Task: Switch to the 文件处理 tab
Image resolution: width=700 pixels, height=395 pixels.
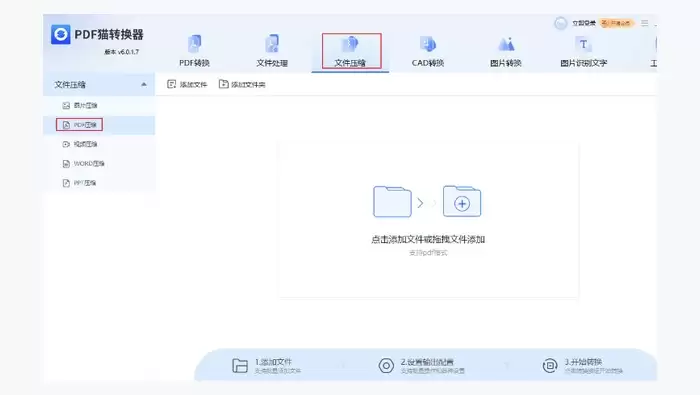Action: [x=272, y=51]
